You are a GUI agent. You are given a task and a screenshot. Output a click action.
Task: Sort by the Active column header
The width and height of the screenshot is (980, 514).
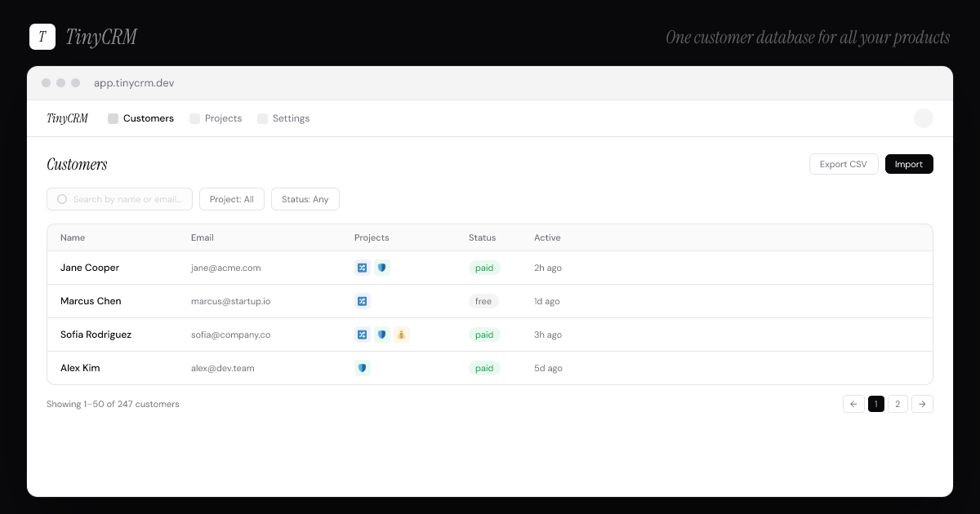click(547, 237)
